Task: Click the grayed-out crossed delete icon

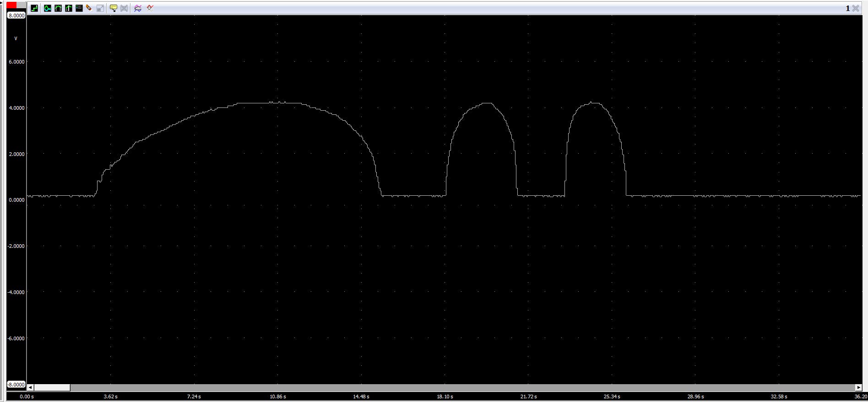Action: 124,8
